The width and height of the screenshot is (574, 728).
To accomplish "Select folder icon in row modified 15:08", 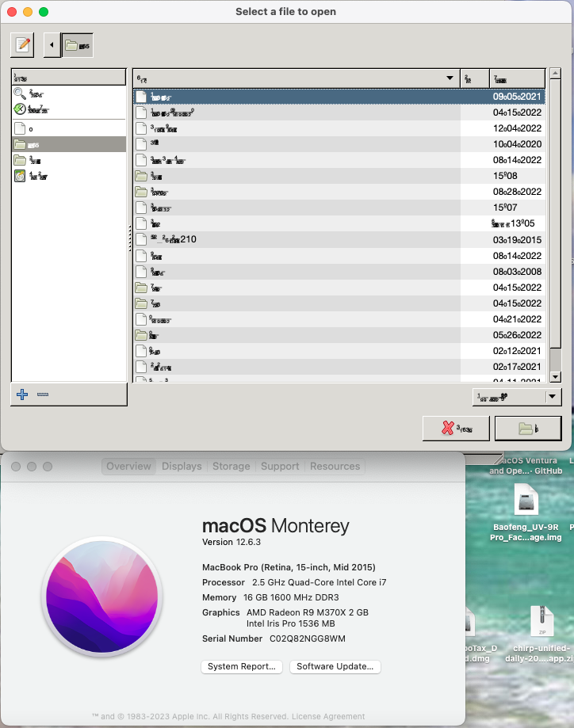I will tap(141, 176).
